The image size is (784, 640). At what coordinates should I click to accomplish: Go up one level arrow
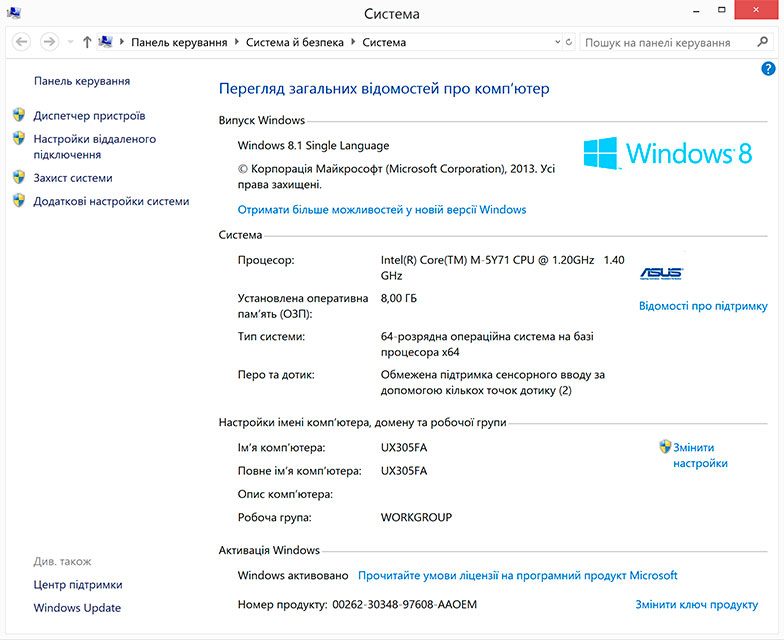click(87, 42)
